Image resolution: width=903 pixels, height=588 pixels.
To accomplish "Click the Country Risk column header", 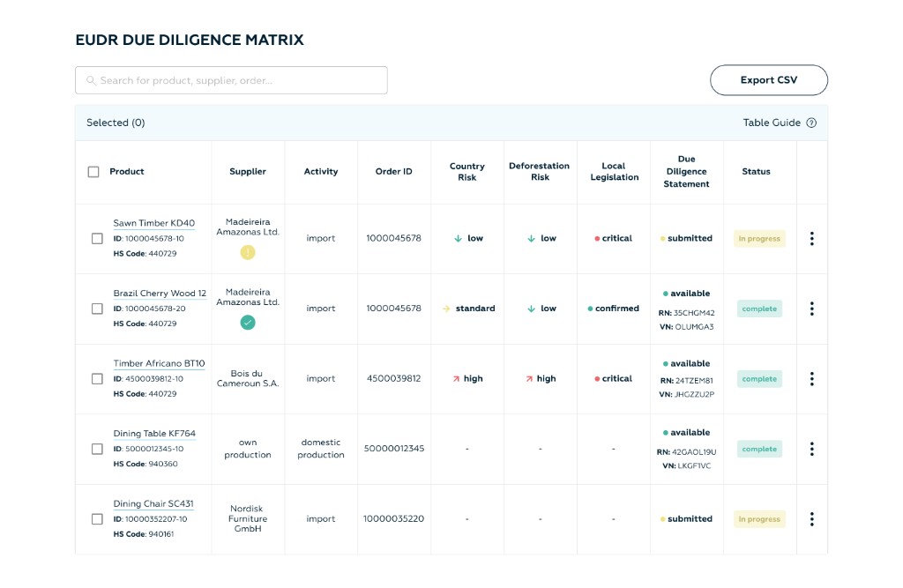I will click(x=467, y=172).
